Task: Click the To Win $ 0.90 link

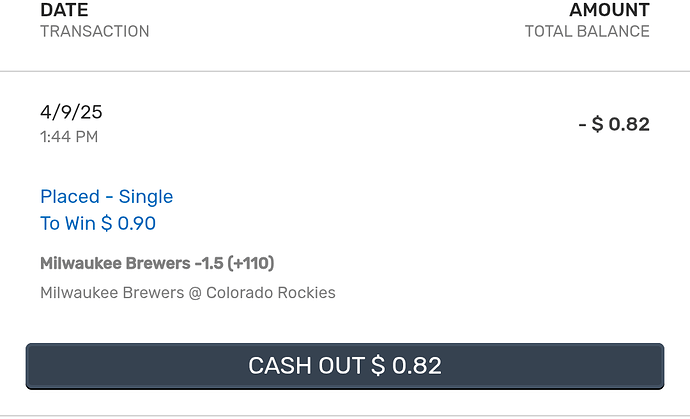Action: pos(98,223)
